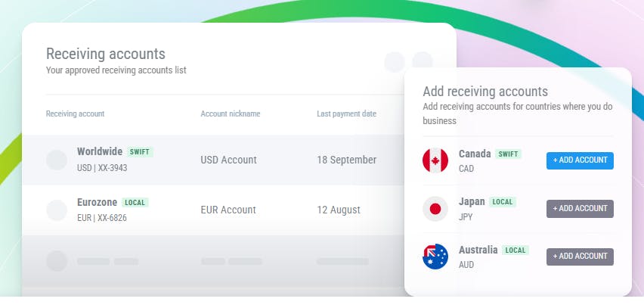Sort by Last payment date column
The image size is (644, 308).
pos(346,114)
